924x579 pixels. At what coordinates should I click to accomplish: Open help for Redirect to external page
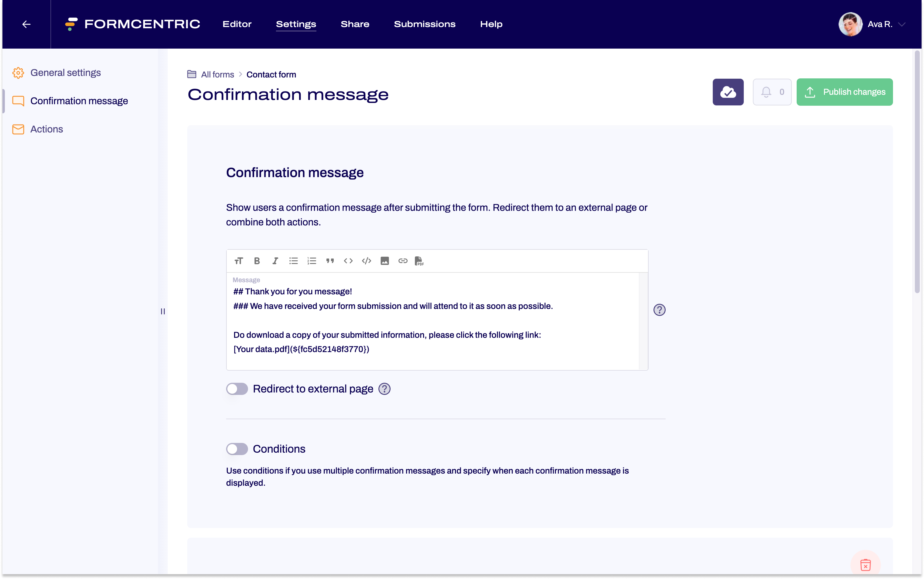384,389
